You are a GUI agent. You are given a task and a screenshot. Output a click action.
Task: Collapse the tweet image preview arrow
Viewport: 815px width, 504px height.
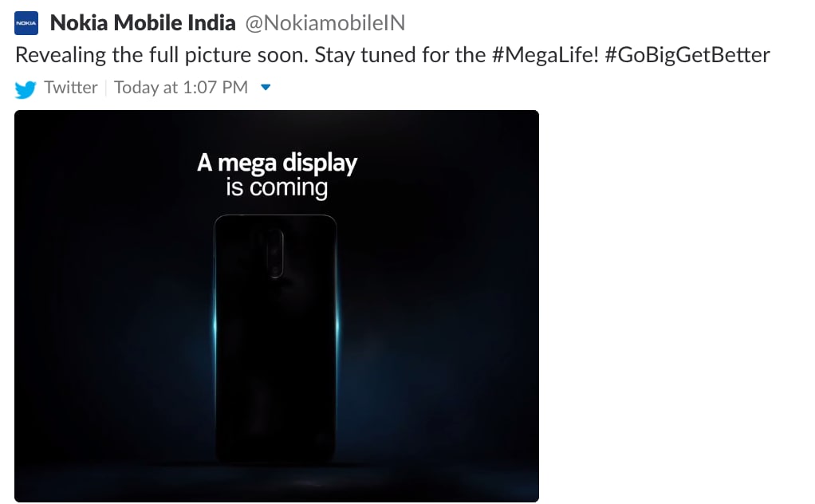pyautogui.click(x=266, y=88)
